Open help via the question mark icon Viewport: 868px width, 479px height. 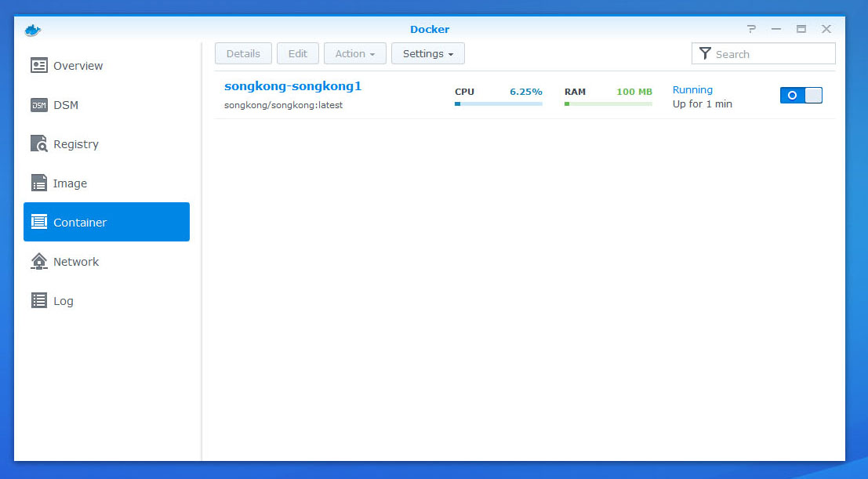pyautogui.click(x=751, y=29)
